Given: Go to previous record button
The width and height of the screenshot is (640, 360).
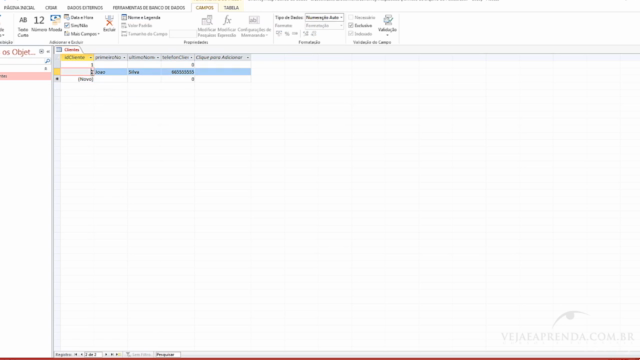Looking at the screenshot, I should click(x=81, y=355).
